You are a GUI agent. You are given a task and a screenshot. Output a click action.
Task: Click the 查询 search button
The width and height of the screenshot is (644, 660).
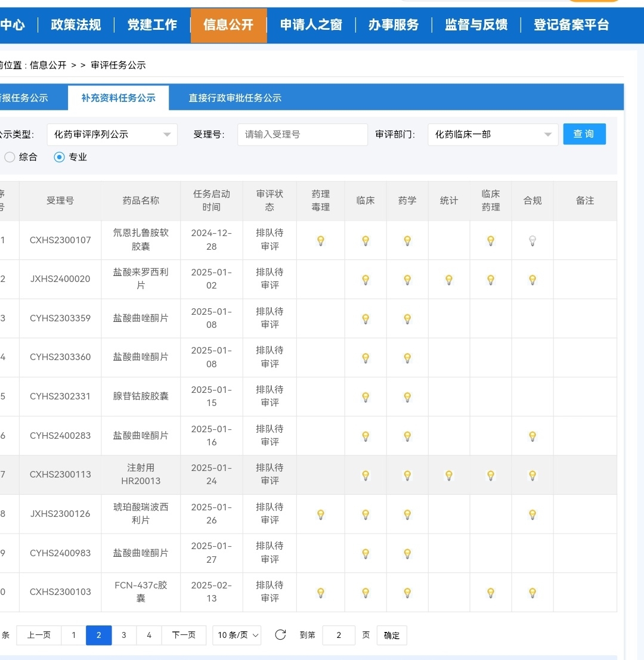coord(584,134)
